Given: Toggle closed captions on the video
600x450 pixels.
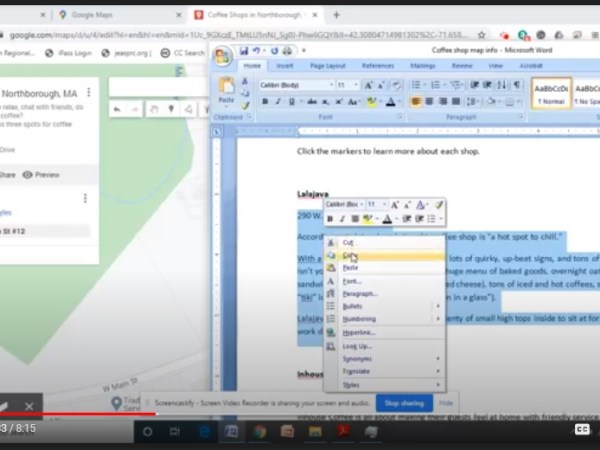Looking at the screenshot, I should coord(582,429).
